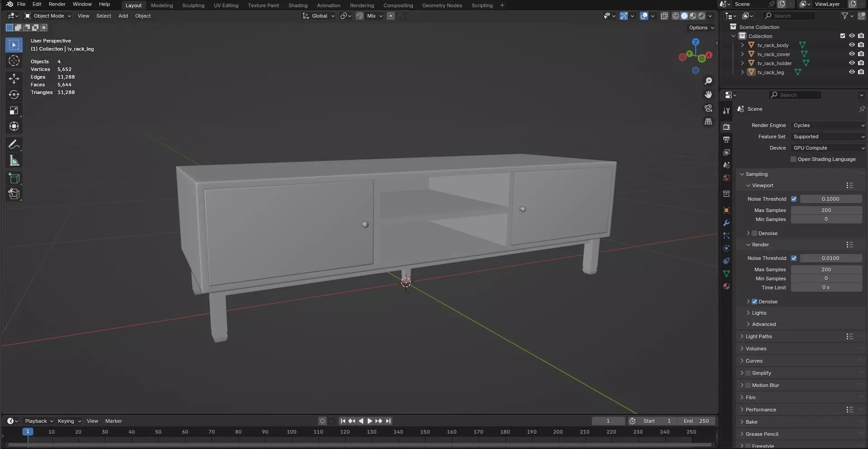Select the Transform tool
The width and height of the screenshot is (868, 449).
coord(14,126)
